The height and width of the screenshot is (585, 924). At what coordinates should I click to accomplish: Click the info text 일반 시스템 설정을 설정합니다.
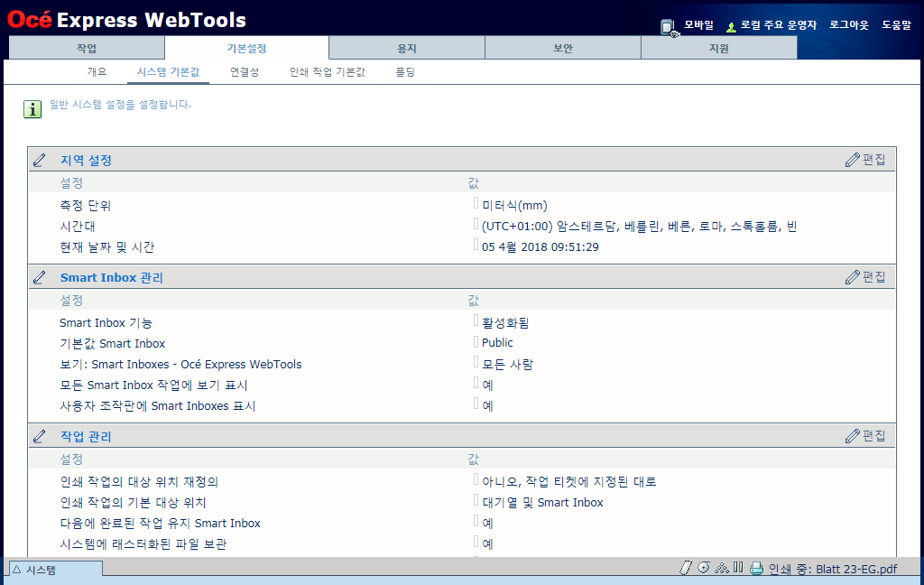[x=120, y=105]
